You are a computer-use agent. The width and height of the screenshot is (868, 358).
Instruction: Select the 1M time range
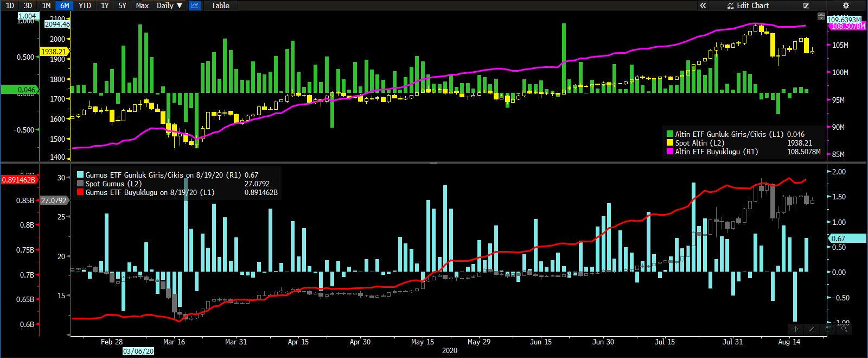tap(46, 5)
